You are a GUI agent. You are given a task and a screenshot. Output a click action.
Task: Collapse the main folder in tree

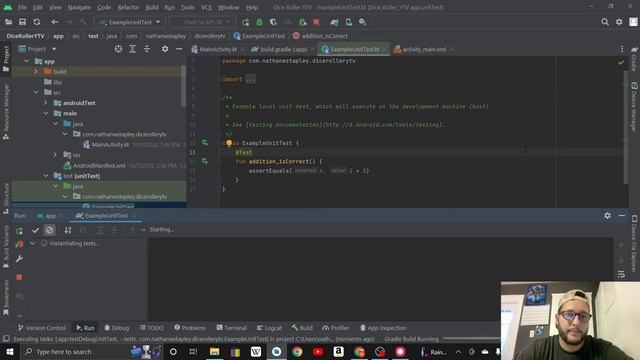(x=46, y=113)
